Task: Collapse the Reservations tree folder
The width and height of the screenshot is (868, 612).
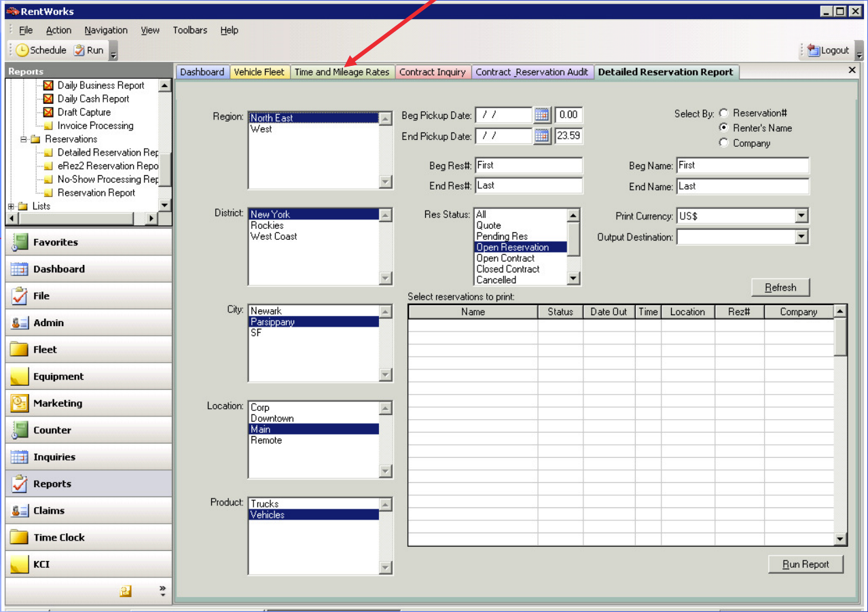Action: pyautogui.click(x=24, y=139)
